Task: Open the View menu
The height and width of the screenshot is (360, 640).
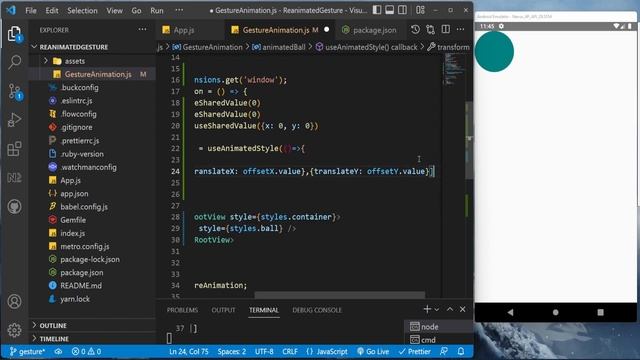Action: pyautogui.click(x=115, y=11)
